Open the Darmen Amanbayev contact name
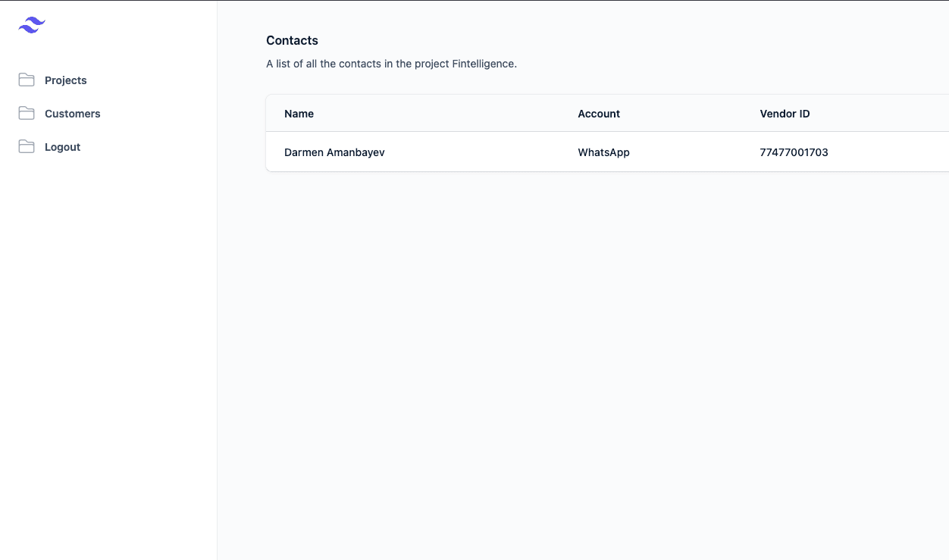 pyautogui.click(x=334, y=152)
